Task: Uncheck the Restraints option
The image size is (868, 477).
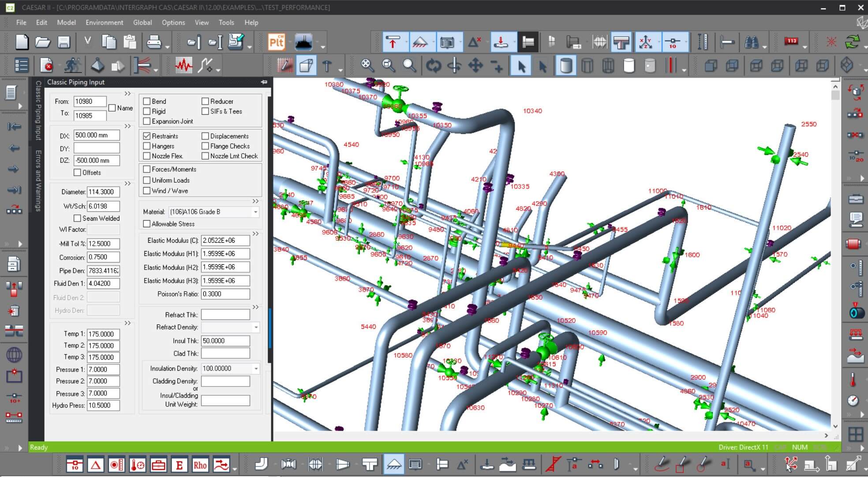Action: (147, 136)
